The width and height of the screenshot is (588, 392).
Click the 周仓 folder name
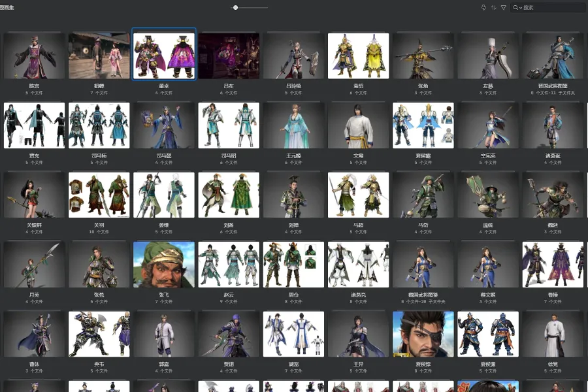pos(293,295)
